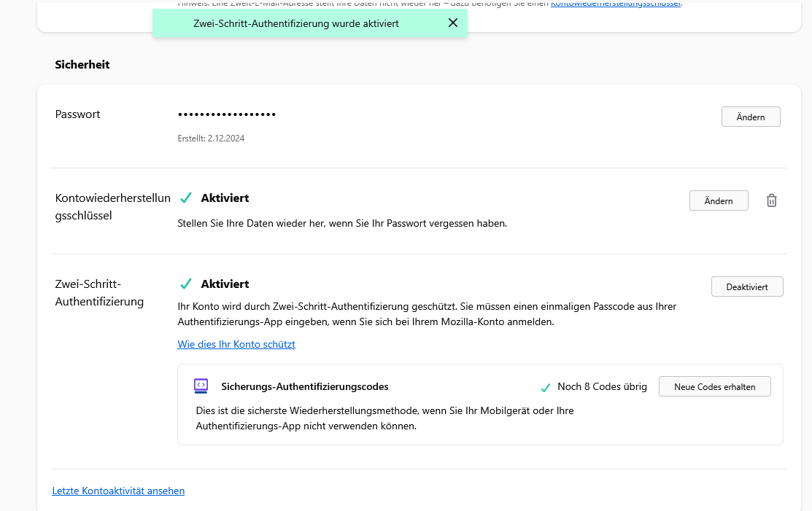Click the checkmark next to Noch 8 Codes übrig
The width and height of the screenshot is (812, 511).
(545, 387)
